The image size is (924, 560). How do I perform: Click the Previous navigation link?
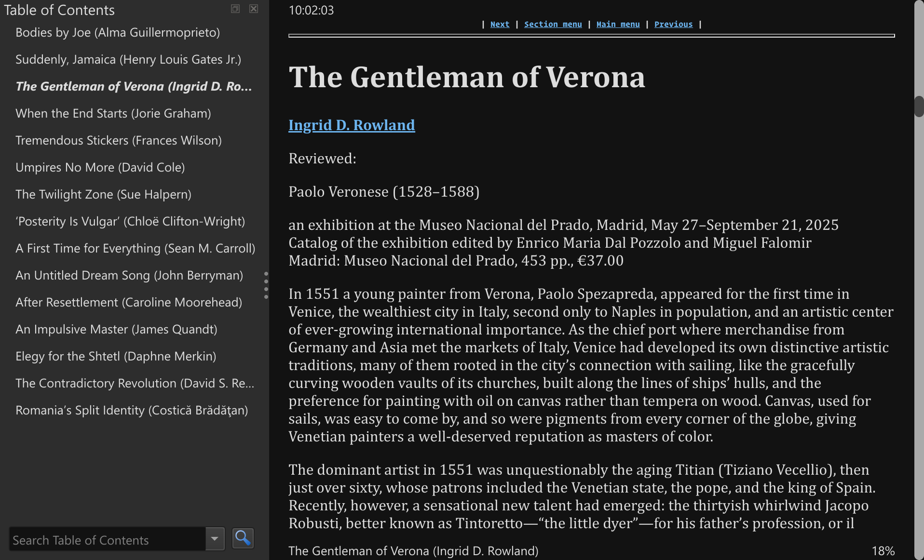coord(673,24)
